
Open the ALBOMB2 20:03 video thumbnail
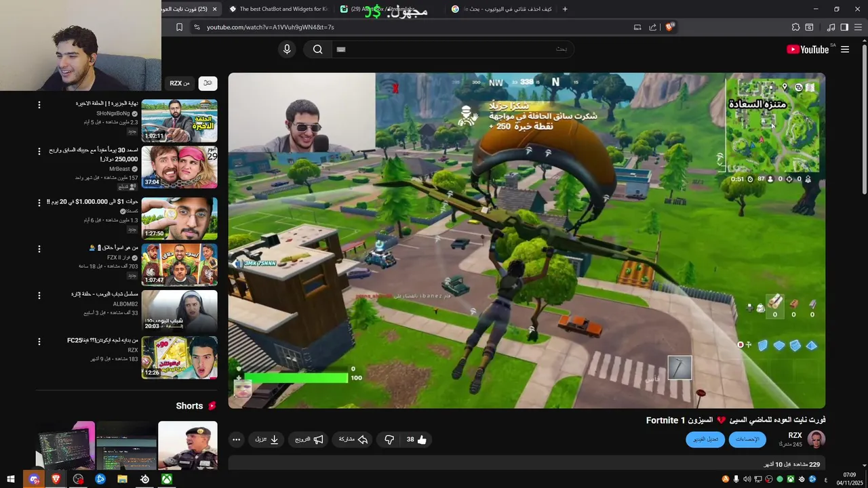pyautogui.click(x=179, y=310)
